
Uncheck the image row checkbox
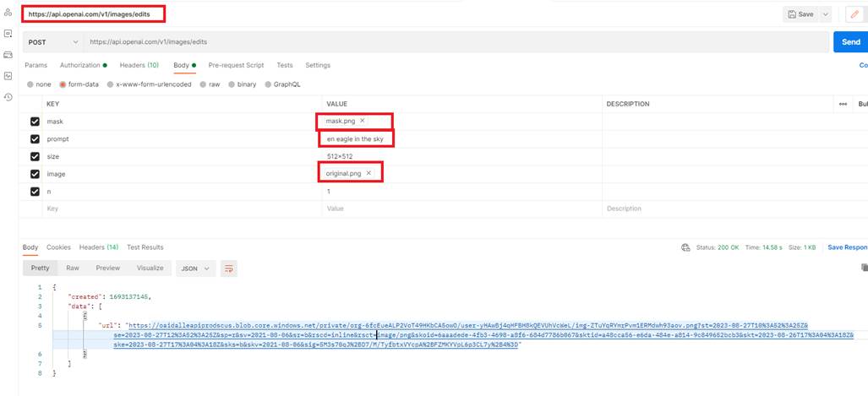[35, 174]
